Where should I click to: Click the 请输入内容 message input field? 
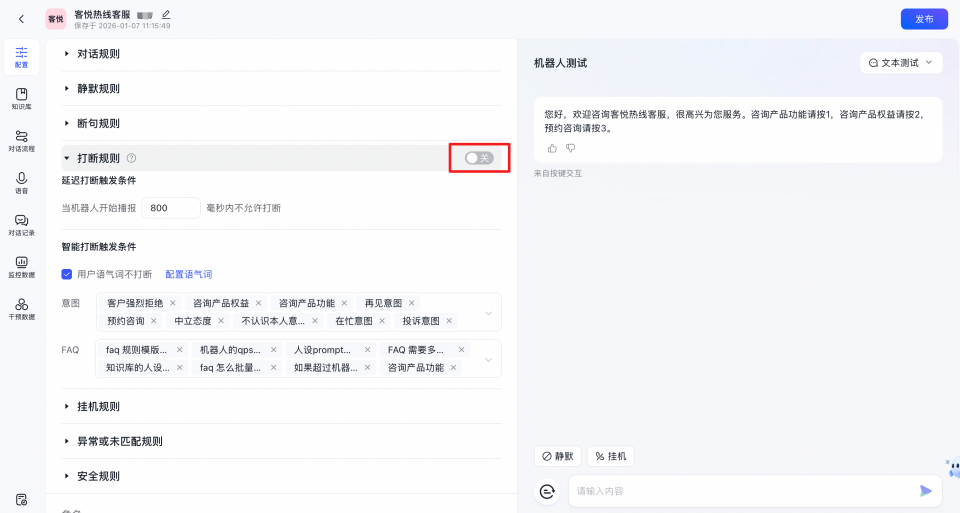click(740, 491)
